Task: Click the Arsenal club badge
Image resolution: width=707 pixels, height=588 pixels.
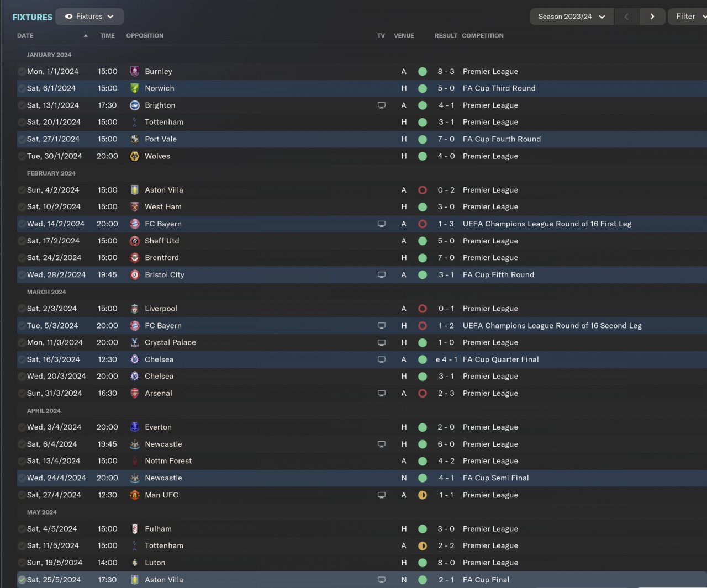Action: (x=134, y=393)
